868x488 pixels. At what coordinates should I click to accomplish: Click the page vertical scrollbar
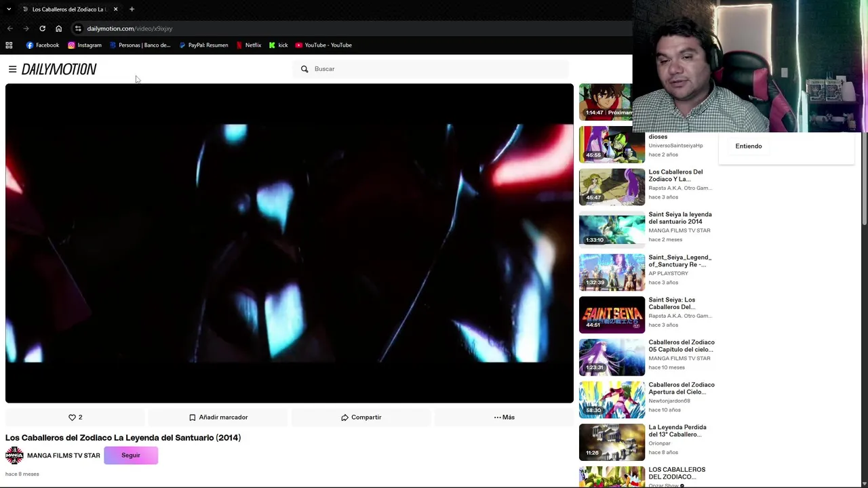pos(864,180)
